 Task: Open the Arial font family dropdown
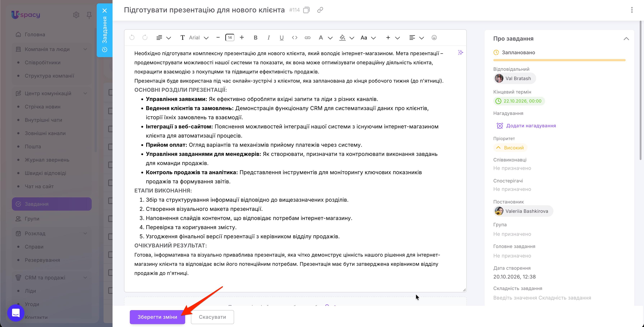[x=195, y=38]
